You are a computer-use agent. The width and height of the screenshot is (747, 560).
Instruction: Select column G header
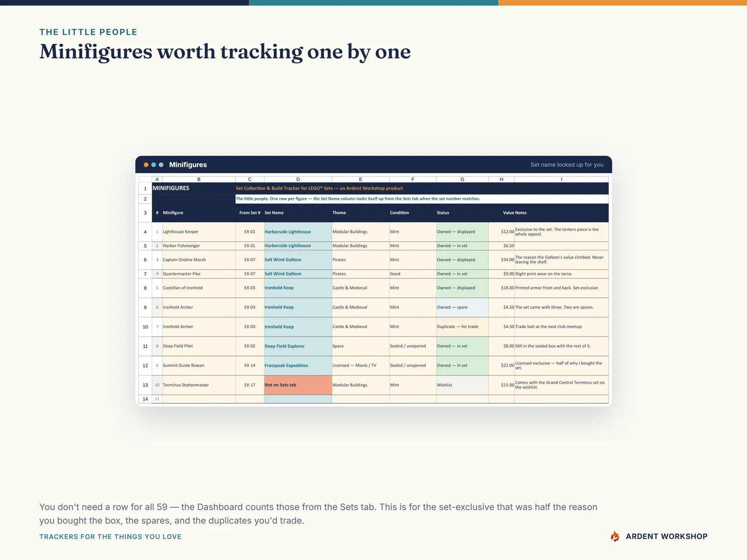pyautogui.click(x=462, y=179)
